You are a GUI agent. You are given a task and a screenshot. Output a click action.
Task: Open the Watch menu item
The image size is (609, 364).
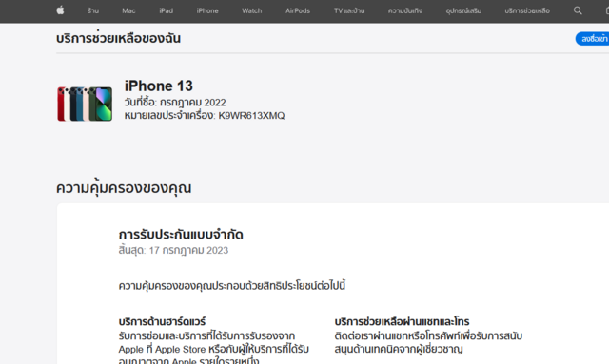click(251, 10)
